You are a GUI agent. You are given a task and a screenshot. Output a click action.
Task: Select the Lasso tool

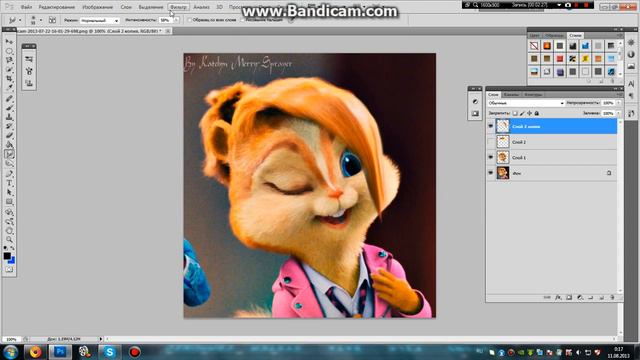(x=9, y=60)
